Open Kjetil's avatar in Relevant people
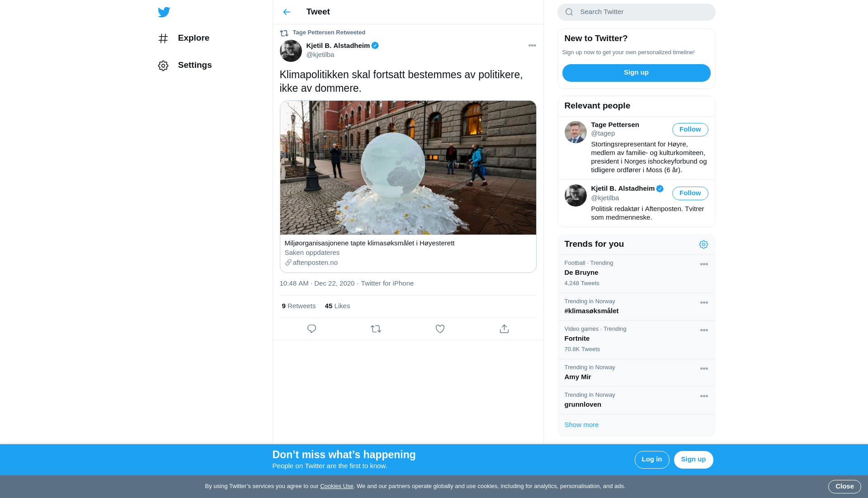This screenshot has height=498, width=868. click(576, 195)
